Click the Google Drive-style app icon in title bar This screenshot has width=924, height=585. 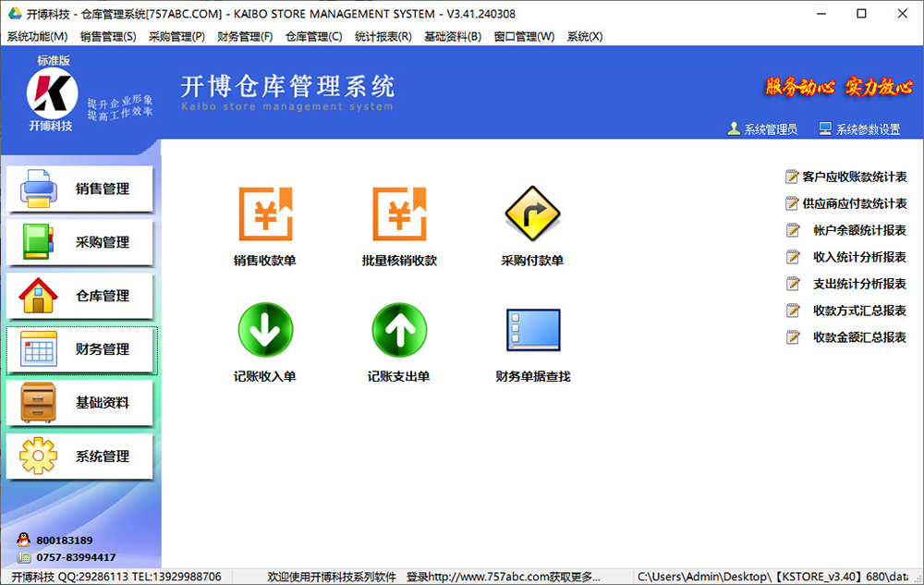(x=15, y=14)
